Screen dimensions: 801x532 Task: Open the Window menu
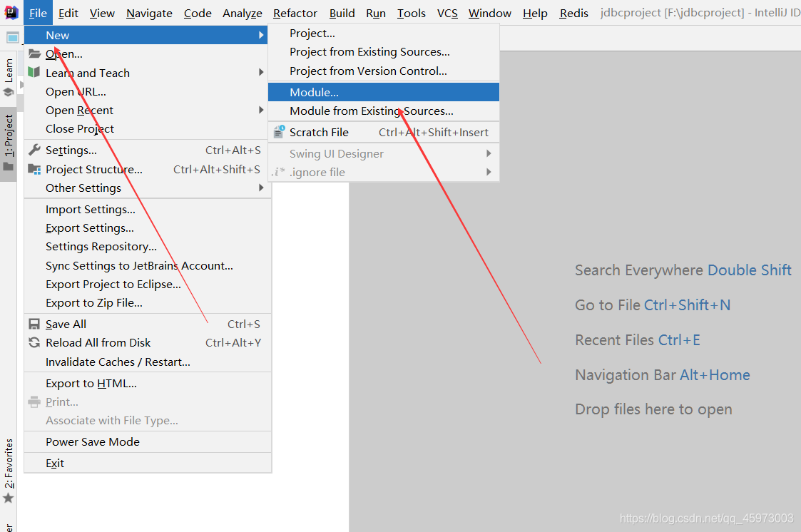(x=490, y=13)
